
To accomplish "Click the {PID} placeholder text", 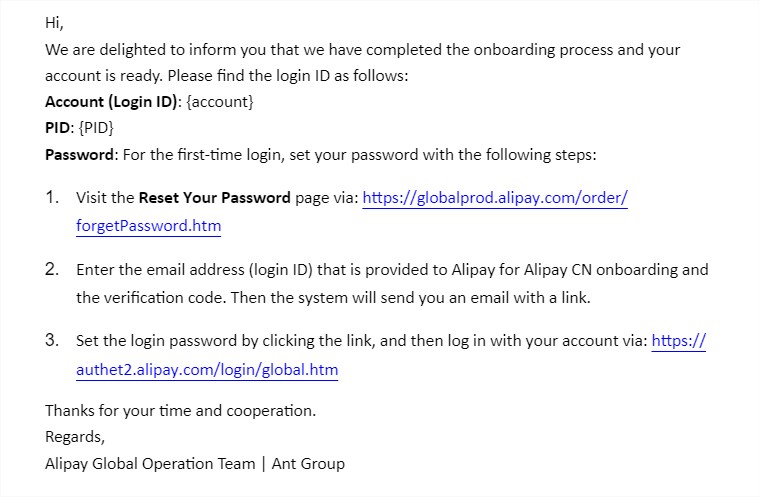I will 97,128.
